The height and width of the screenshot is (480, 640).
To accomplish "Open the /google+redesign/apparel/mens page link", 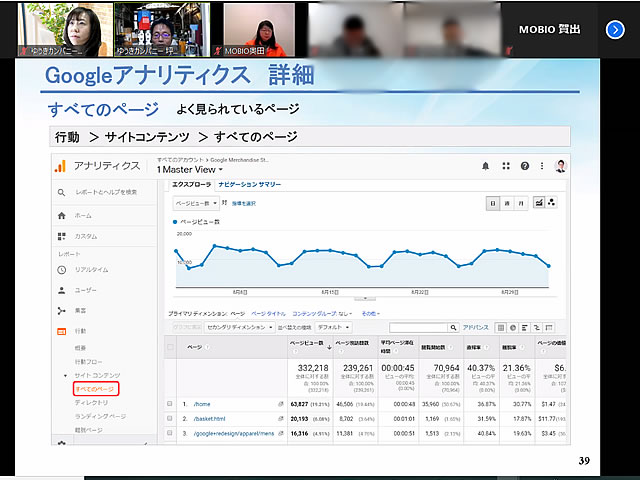I will coord(234,433).
